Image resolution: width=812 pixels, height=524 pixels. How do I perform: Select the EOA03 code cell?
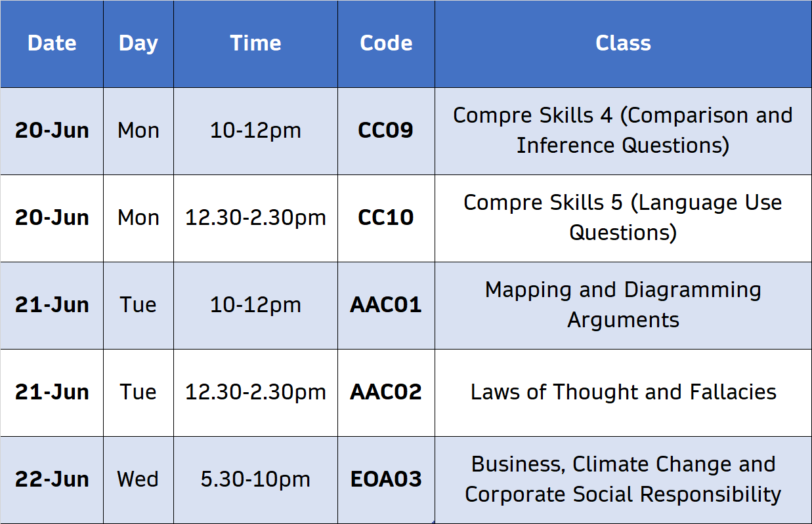point(386,480)
